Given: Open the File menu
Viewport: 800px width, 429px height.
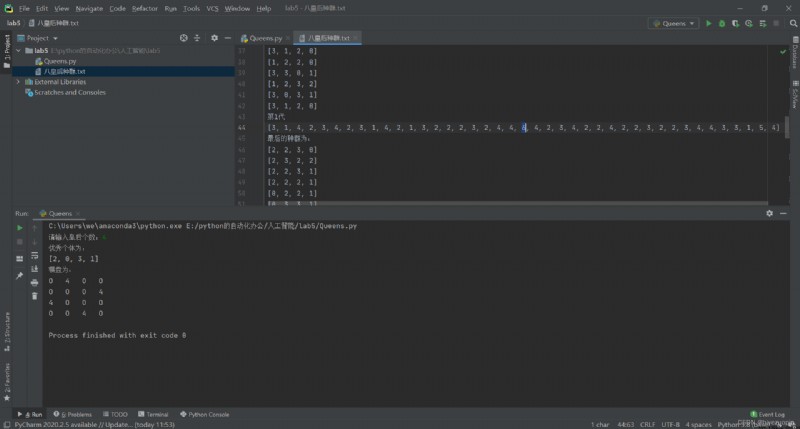Looking at the screenshot, I should tap(24, 9).
